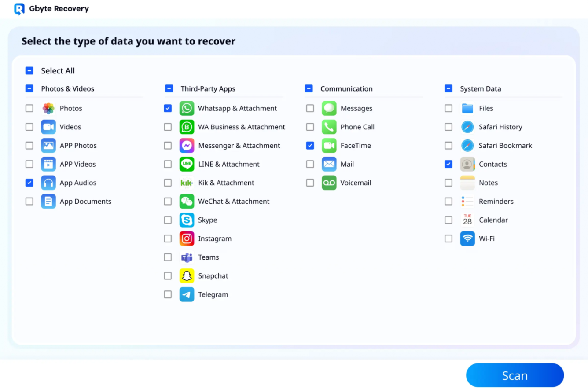
Task: Click the Microsoft Teams icon
Action: point(187,257)
